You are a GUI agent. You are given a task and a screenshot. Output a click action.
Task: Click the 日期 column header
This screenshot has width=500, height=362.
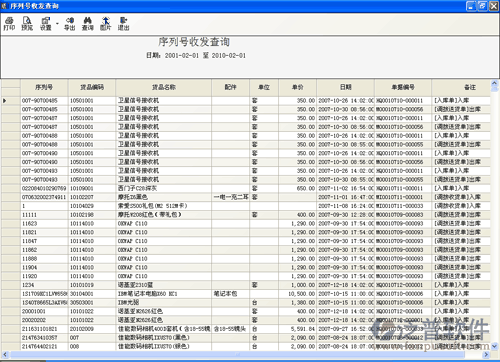(x=346, y=87)
